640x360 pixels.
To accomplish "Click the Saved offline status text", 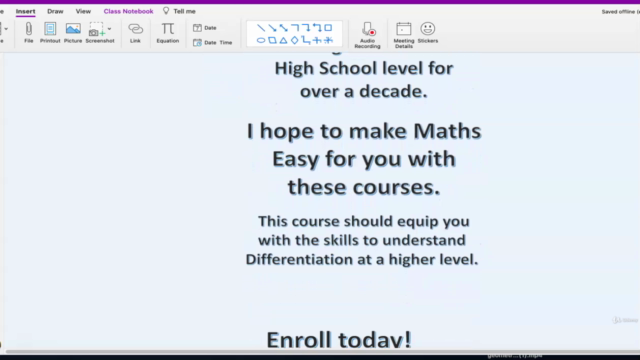I will (x=620, y=11).
